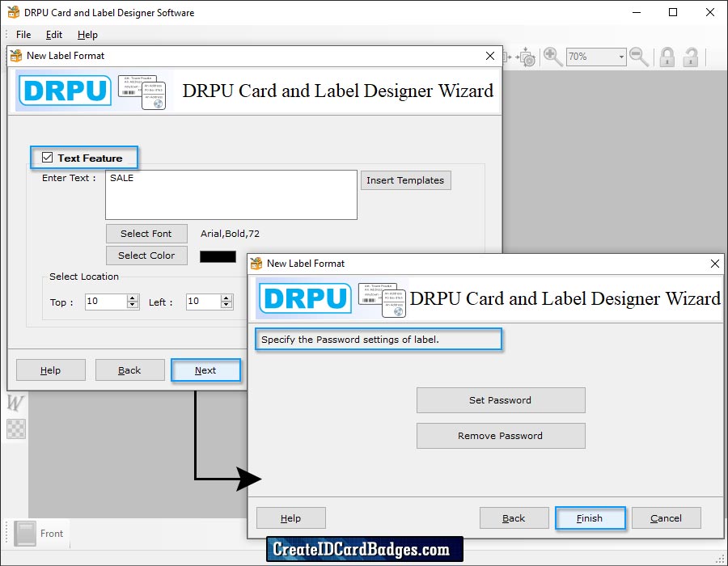Image resolution: width=728 pixels, height=566 pixels.
Task: Click Help in the password wizard
Action: (x=291, y=517)
